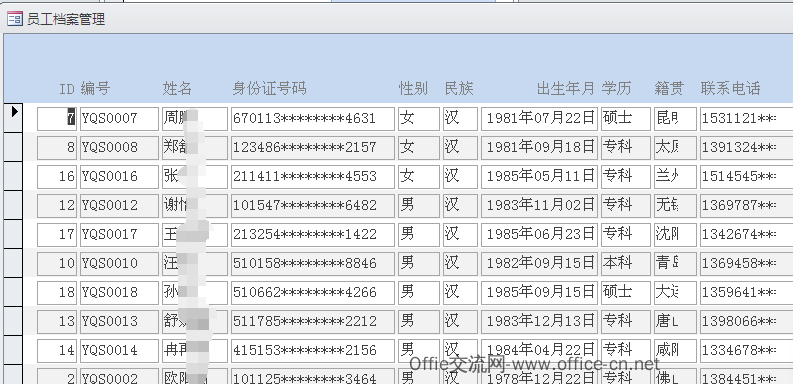Click ID number field 511785********2212
Viewport: 793px width, 384px height.
point(313,321)
